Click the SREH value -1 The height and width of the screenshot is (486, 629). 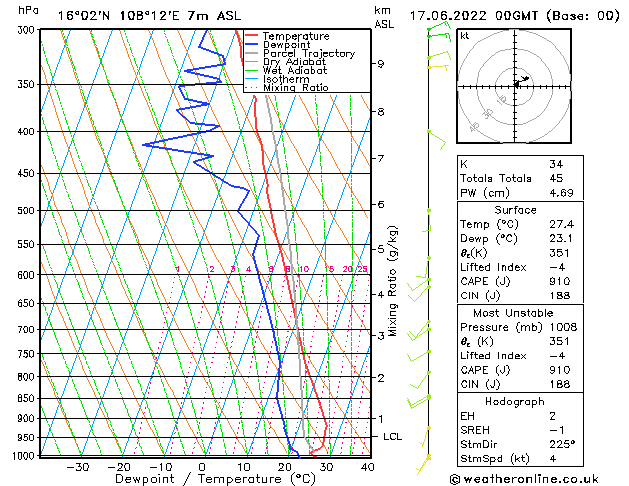(x=557, y=430)
